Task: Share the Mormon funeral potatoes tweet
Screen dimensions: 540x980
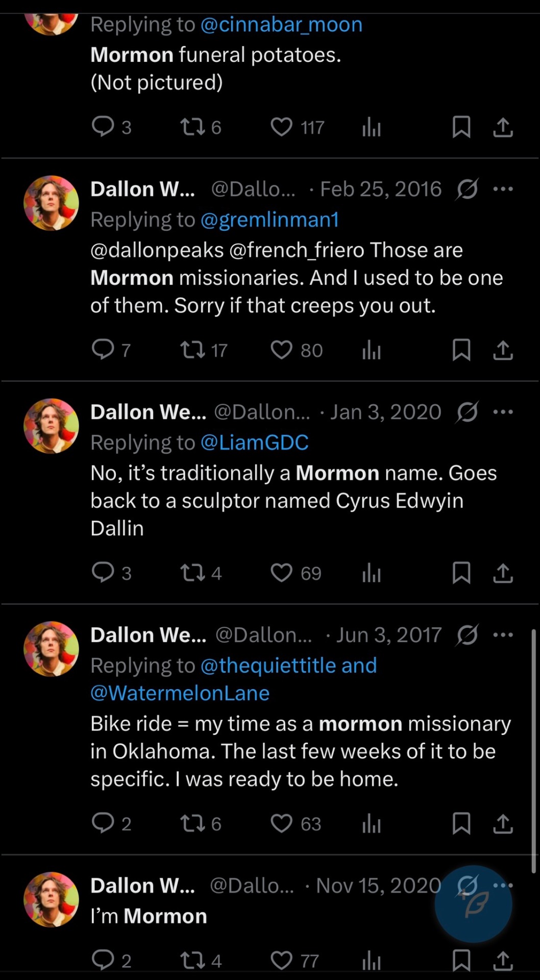Action: tap(503, 127)
